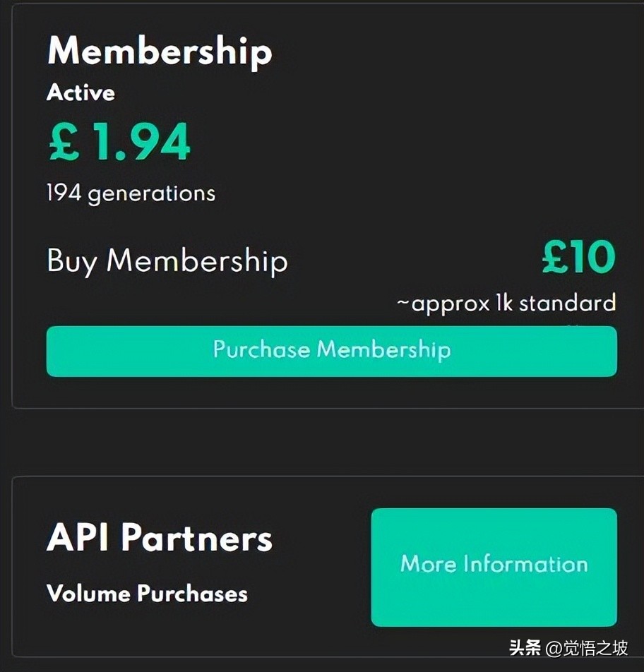The height and width of the screenshot is (672, 644).
Task: Click the word Purchase on the wide green button
Action: [261, 349]
